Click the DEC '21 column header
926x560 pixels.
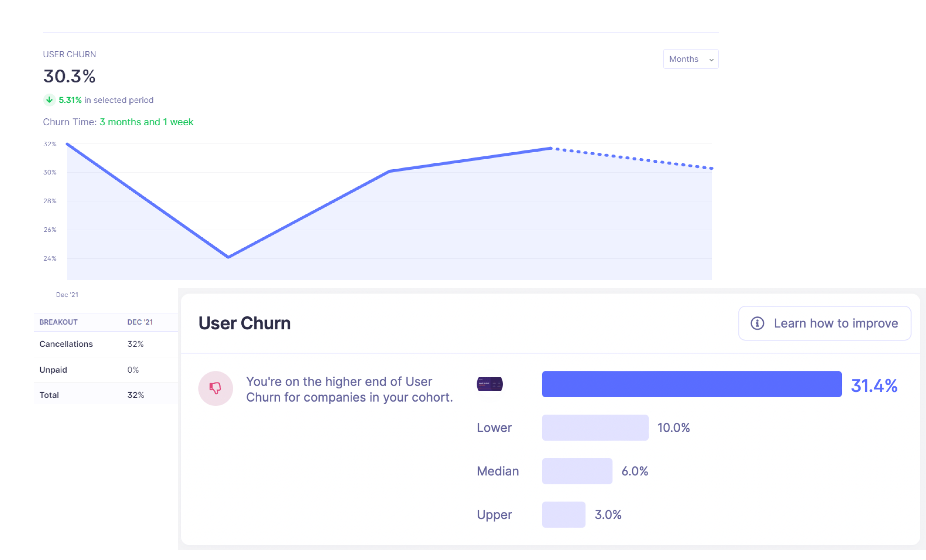coord(140,322)
